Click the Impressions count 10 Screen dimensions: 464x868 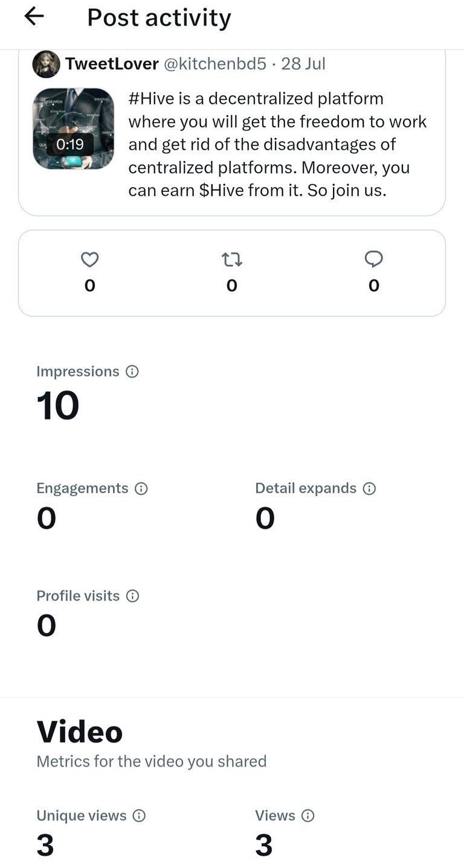[x=58, y=406]
